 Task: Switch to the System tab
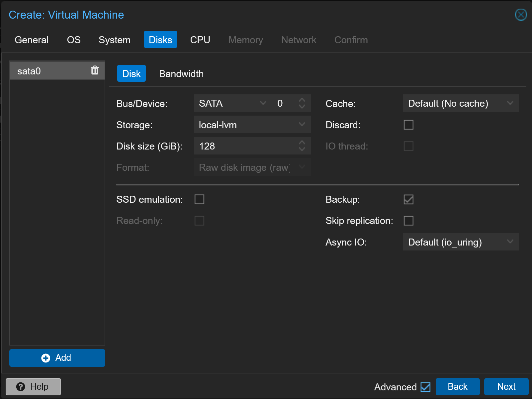(115, 40)
